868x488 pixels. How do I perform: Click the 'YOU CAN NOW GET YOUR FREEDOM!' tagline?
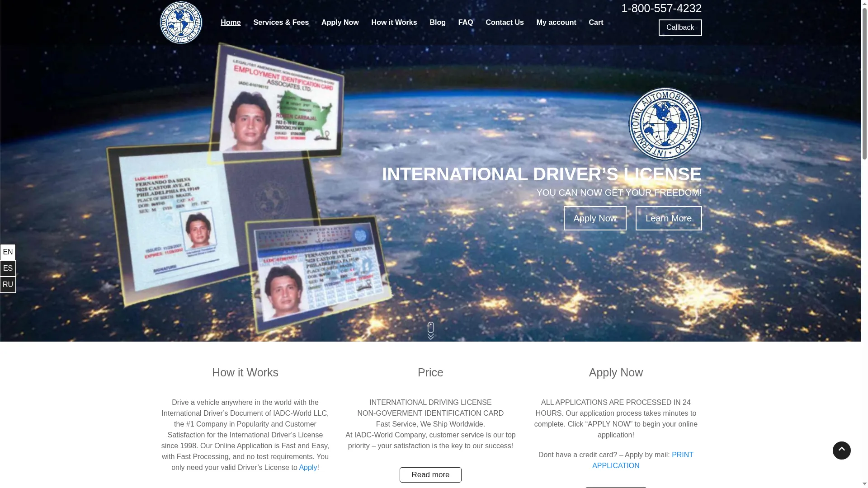point(619,192)
